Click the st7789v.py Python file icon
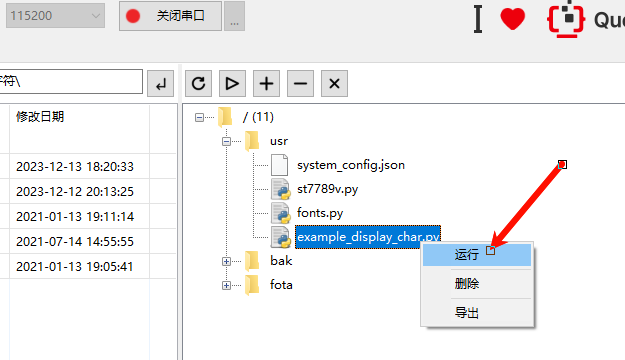The image size is (625, 360). (x=281, y=189)
